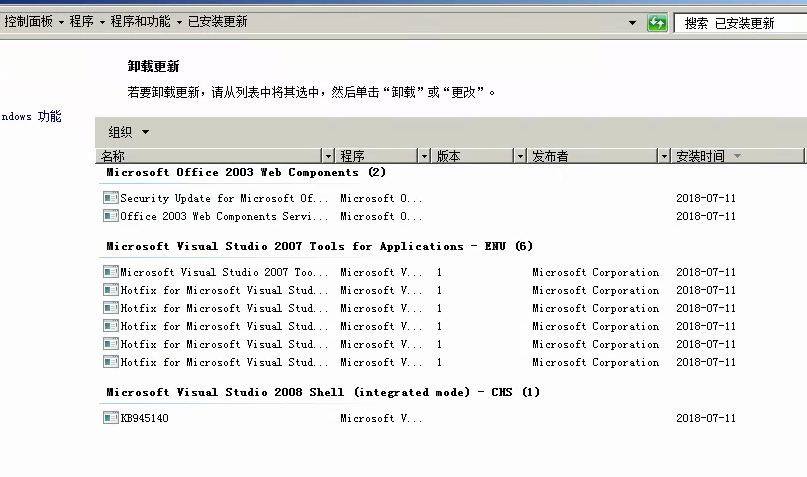Select Microsoft Visual Studio 2007 Too... entry
This screenshot has height=477, width=807.
(224, 272)
